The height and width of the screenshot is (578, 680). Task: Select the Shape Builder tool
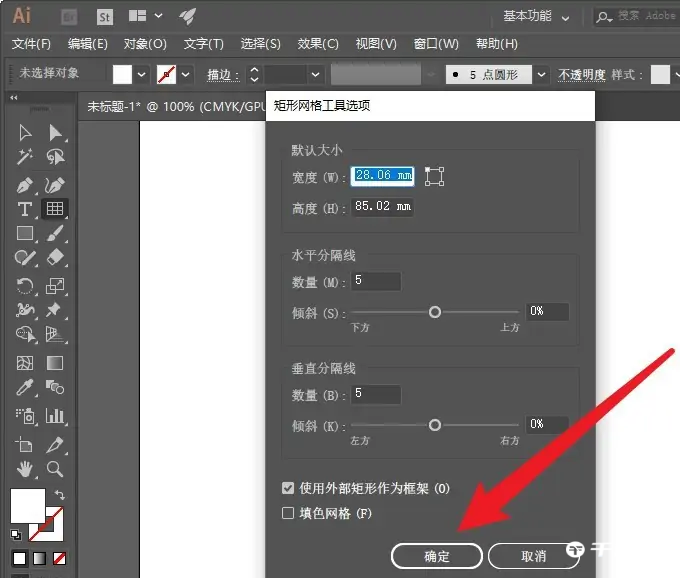[26, 334]
